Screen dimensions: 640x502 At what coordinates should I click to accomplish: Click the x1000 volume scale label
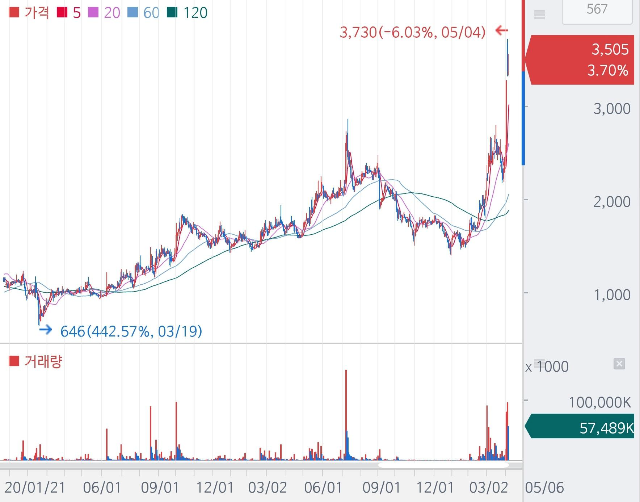coord(547,367)
